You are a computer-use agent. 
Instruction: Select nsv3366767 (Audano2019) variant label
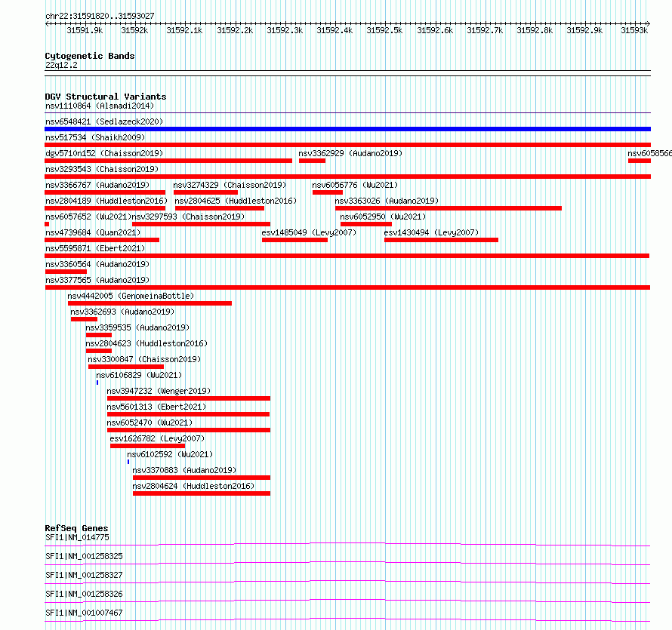[97, 185]
